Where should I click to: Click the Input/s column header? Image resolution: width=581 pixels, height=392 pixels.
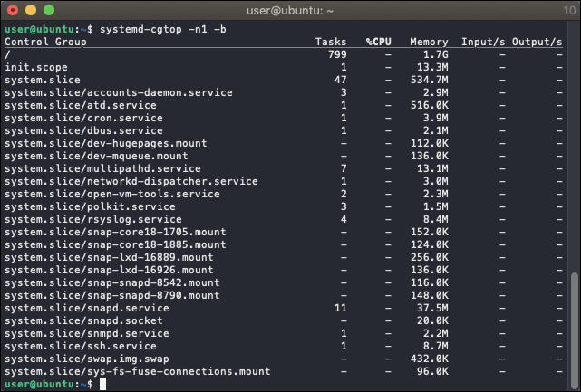[x=483, y=42]
